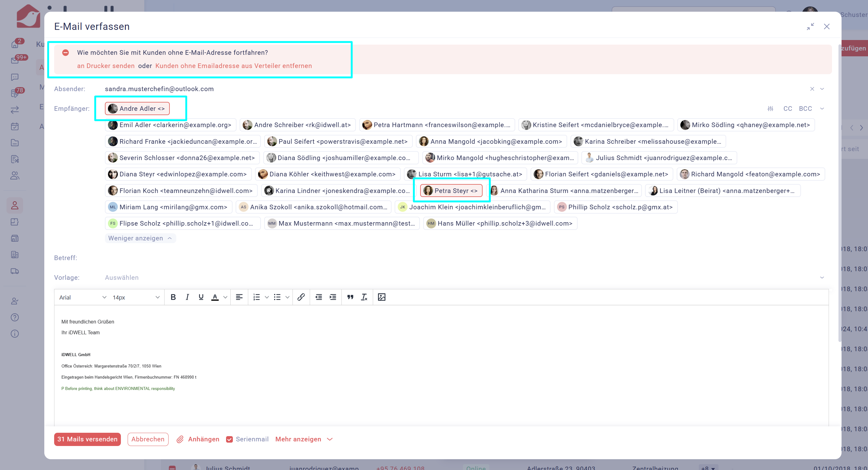Viewport: 868px width, 470px height.
Task: Select the Miriam Lang recipient chip
Action: point(169,207)
